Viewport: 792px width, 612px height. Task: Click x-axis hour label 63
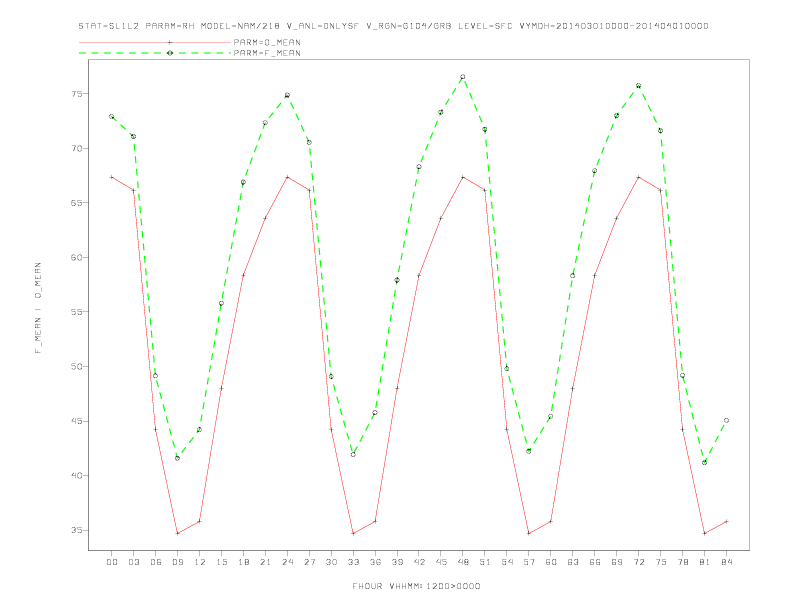(573, 562)
